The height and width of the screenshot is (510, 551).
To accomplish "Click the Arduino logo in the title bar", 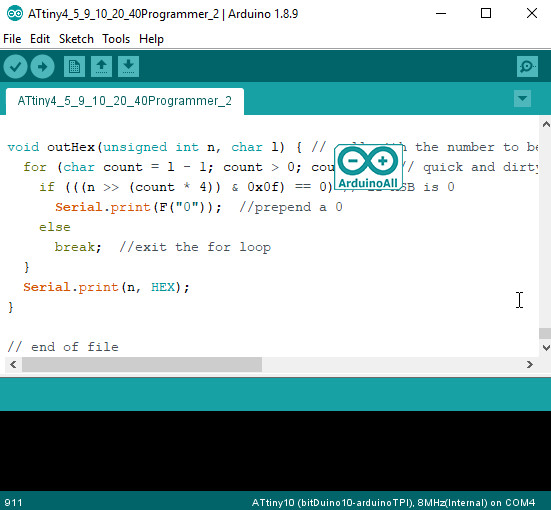I will tap(15, 13).
